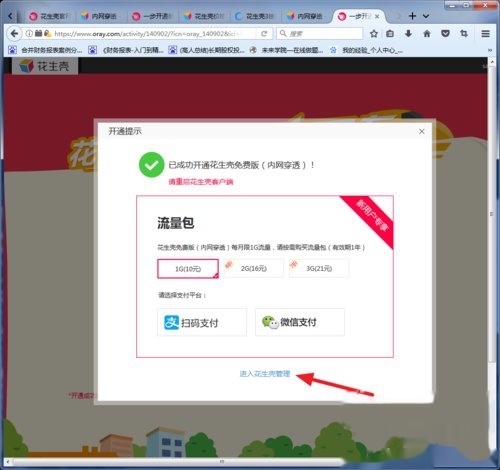Select the 2G(16元) traffic package
The image size is (500, 470).
(x=254, y=269)
